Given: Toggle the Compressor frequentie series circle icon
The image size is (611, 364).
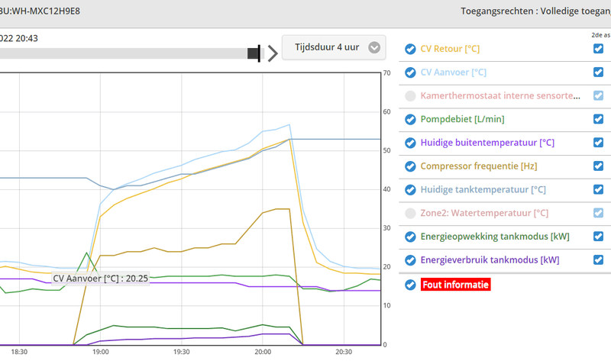Looking at the screenshot, I should (410, 166).
